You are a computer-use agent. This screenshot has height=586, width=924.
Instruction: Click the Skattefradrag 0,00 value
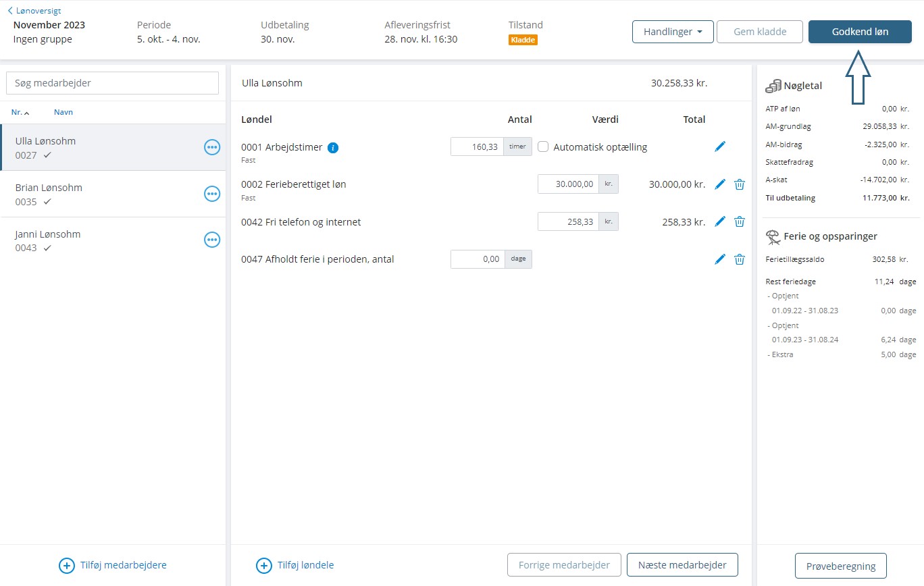coord(896,162)
